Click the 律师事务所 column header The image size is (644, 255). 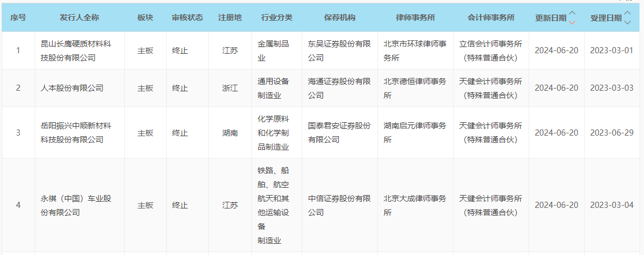coord(415,18)
